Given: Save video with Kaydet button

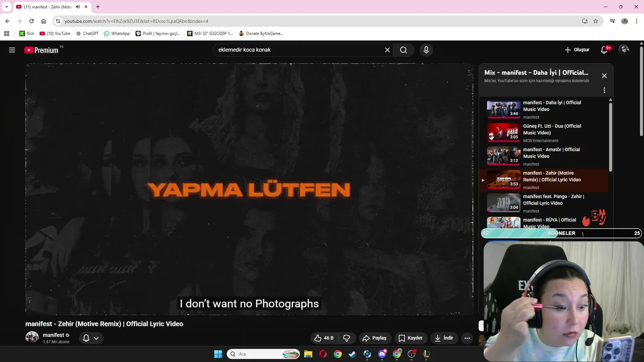Looking at the screenshot, I should (x=411, y=338).
